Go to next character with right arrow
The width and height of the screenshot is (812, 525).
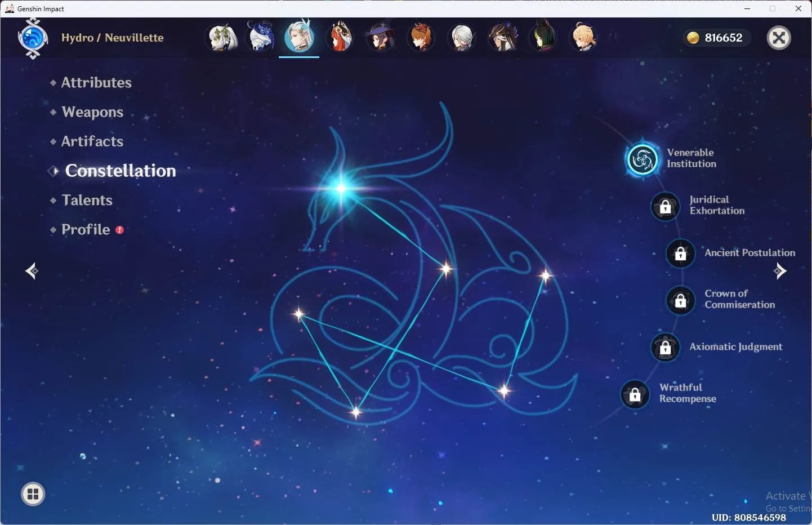coord(780,271)
